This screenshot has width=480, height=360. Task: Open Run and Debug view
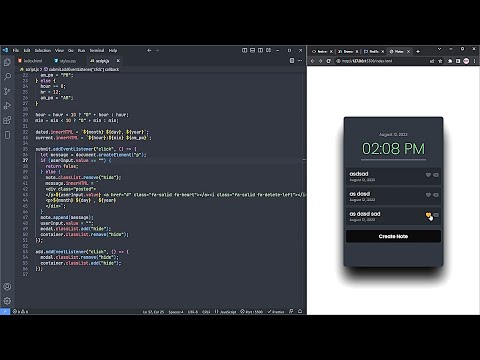(x=7, y=106)
